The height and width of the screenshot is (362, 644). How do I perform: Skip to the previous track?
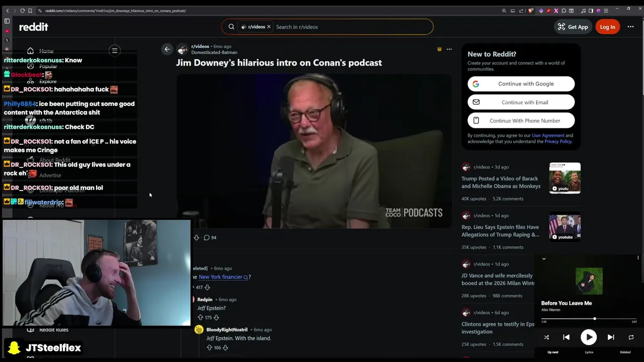coord(566,337)
